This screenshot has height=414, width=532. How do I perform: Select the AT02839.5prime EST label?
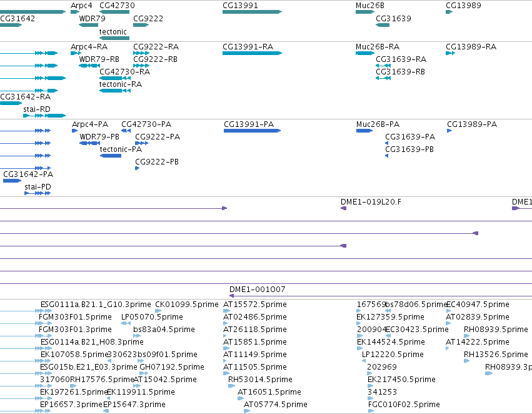478,317
